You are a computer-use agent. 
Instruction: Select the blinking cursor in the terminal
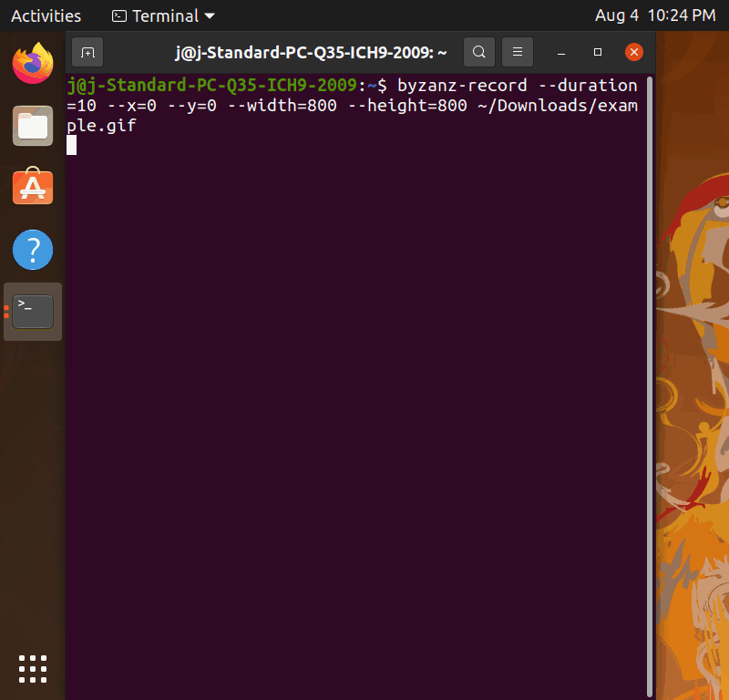[71, 145]
